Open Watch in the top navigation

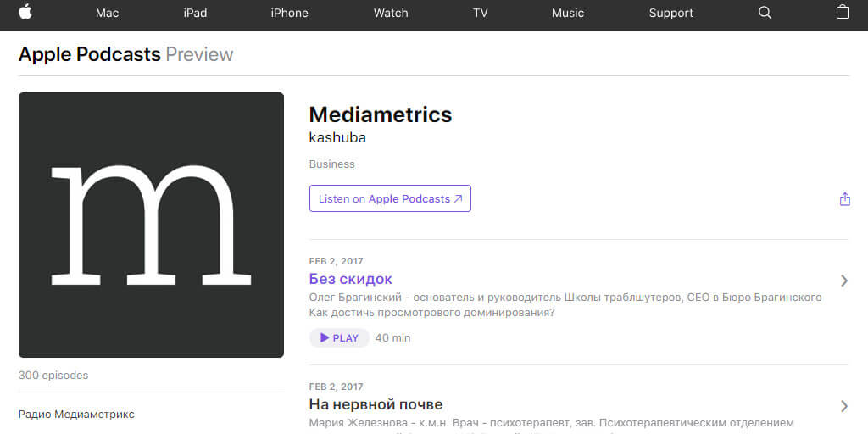coord(391,13)
